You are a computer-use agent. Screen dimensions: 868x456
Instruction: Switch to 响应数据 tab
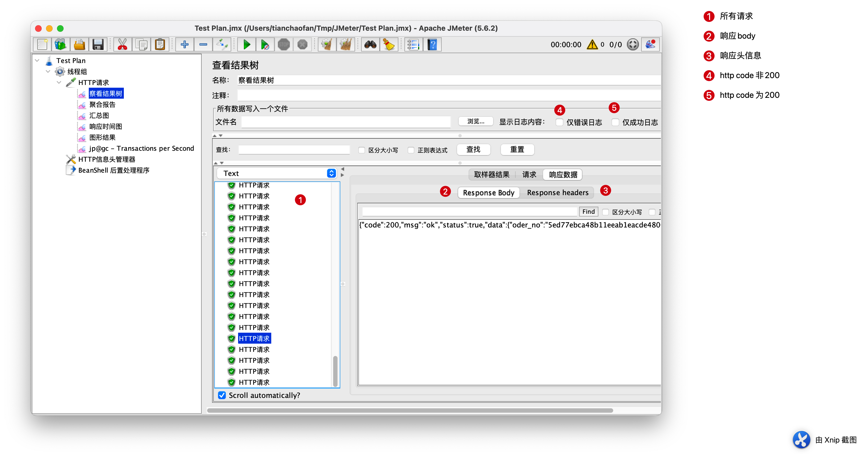point(563,175)
